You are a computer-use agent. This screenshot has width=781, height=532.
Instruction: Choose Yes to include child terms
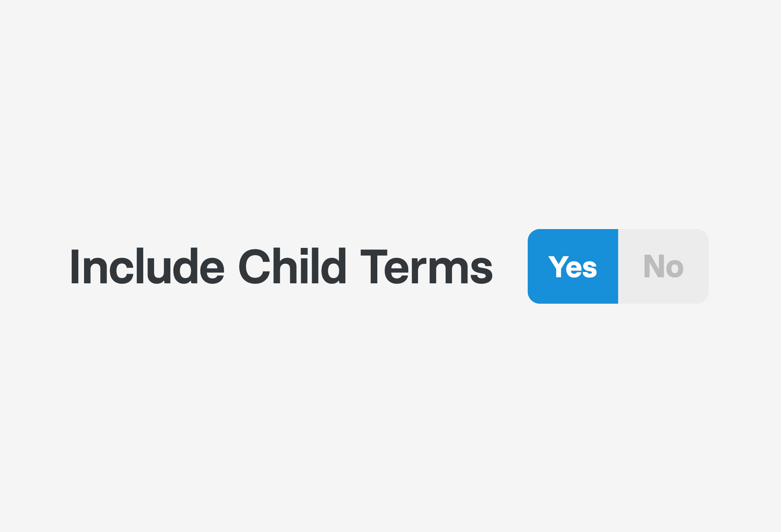tap(573, 266)
